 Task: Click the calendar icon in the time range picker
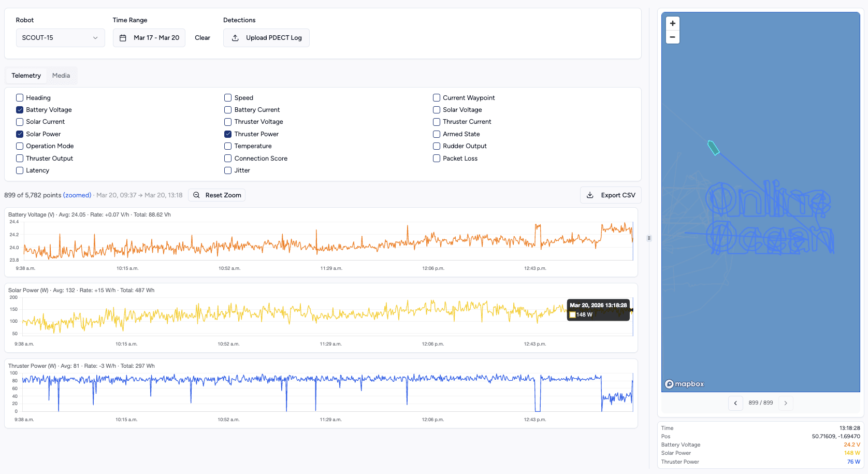pos(122,37)
